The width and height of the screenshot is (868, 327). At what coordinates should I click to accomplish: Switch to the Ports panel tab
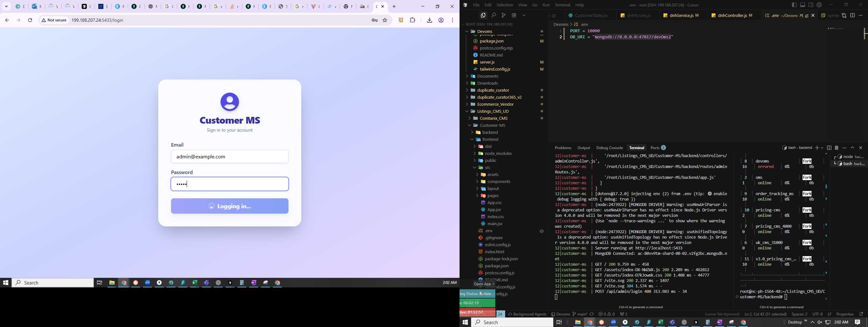658,148
